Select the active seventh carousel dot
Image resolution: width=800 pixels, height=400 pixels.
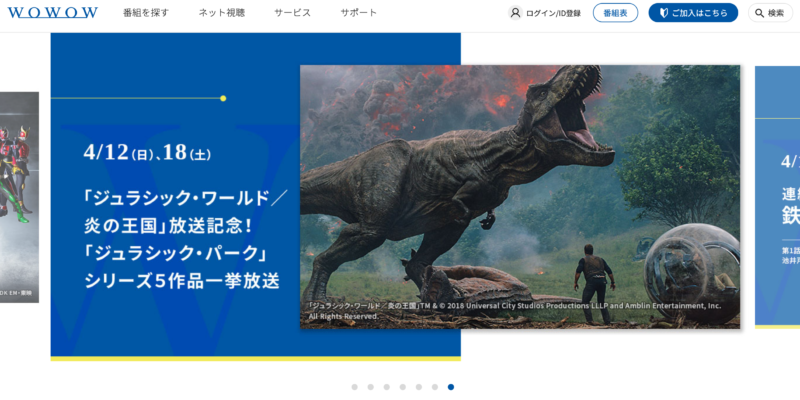click(x=451, y=387)
